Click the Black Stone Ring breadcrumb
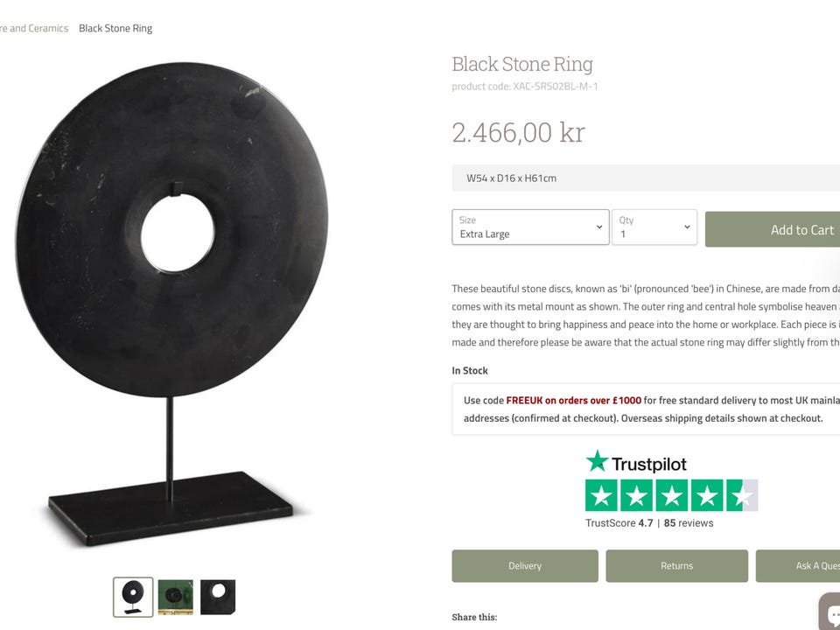The width and height of the screenshot is (840, 630). tap(115, 28)
